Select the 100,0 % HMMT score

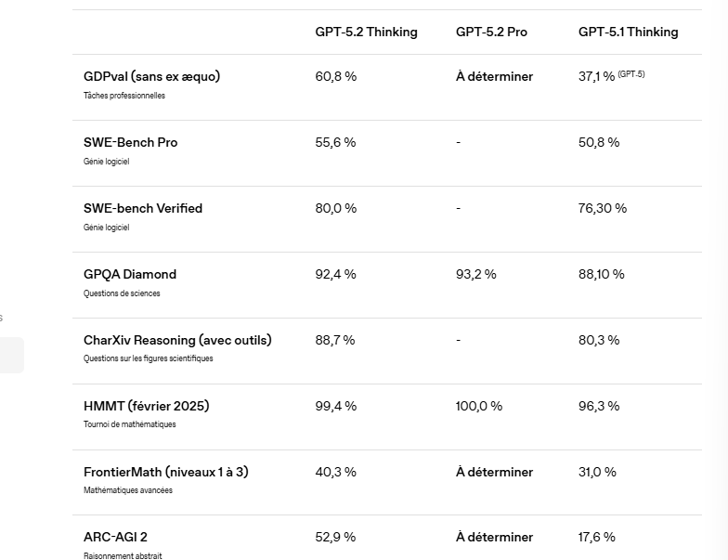click(x=478, y=406)
